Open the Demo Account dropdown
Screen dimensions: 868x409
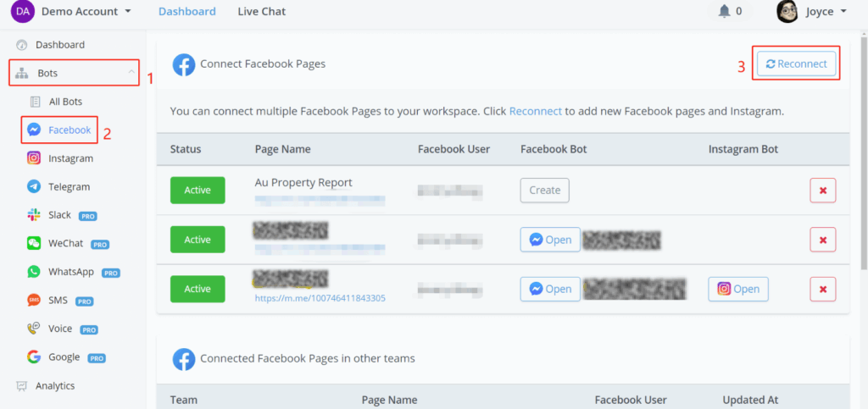click(x=85, y=12)
